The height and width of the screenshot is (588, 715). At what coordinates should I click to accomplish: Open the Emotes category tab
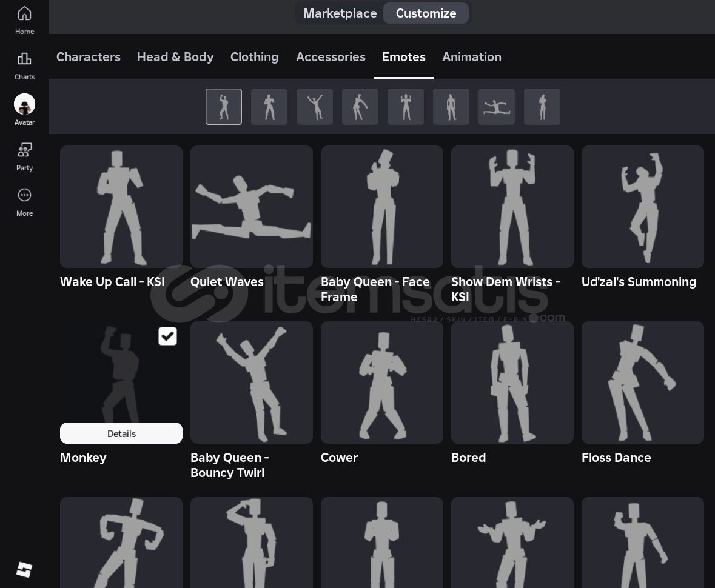(x=403, y=57)
